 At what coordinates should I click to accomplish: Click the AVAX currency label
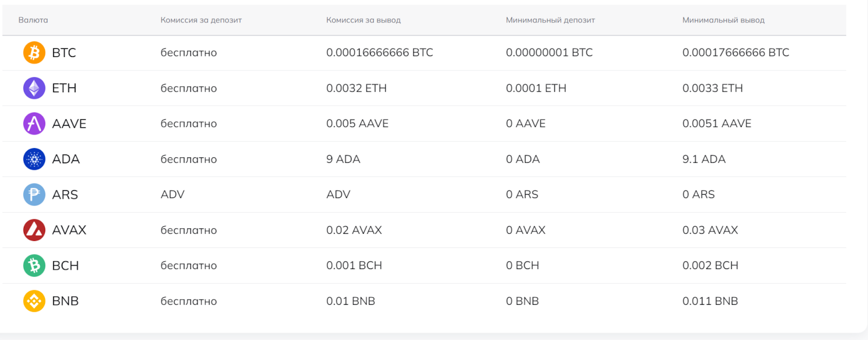pos(69,230)
